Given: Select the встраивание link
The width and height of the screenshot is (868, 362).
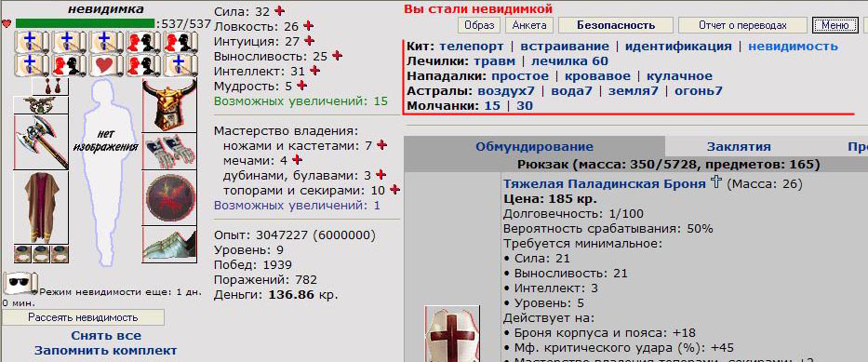Looking at the screenshot, I should [x=565, y=47].
